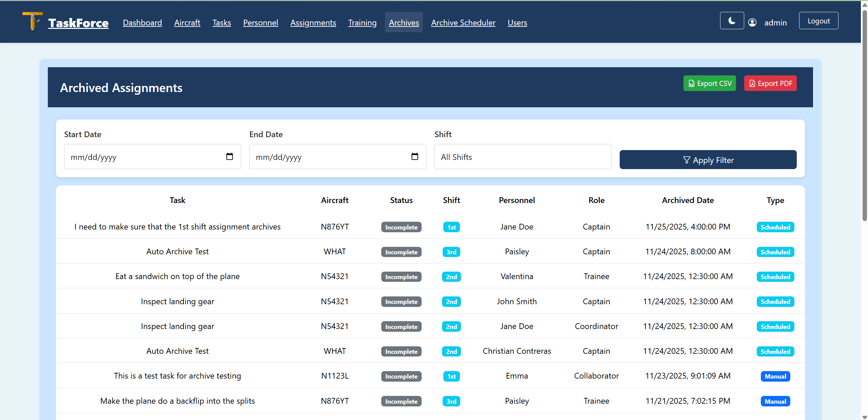Click the Manual badge for Emma's task
868x420 pixels.
pyautogui.click(x=775, y=376)
